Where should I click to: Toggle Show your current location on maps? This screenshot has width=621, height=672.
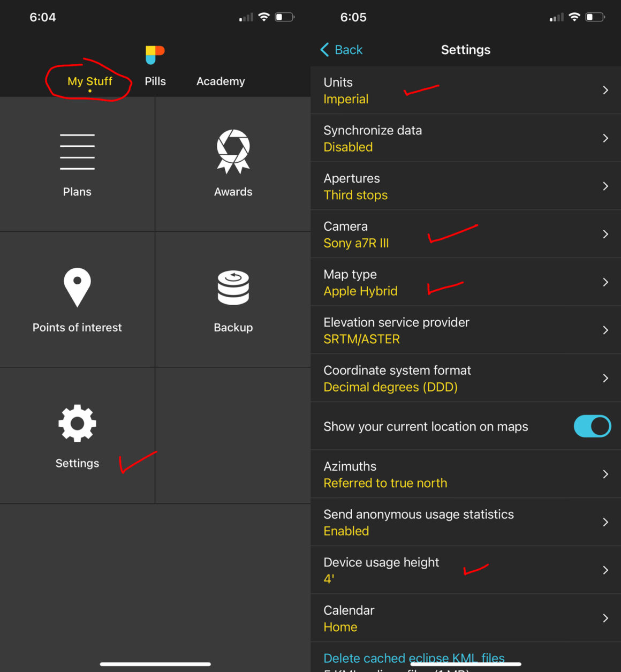click(x=592, y=426)
